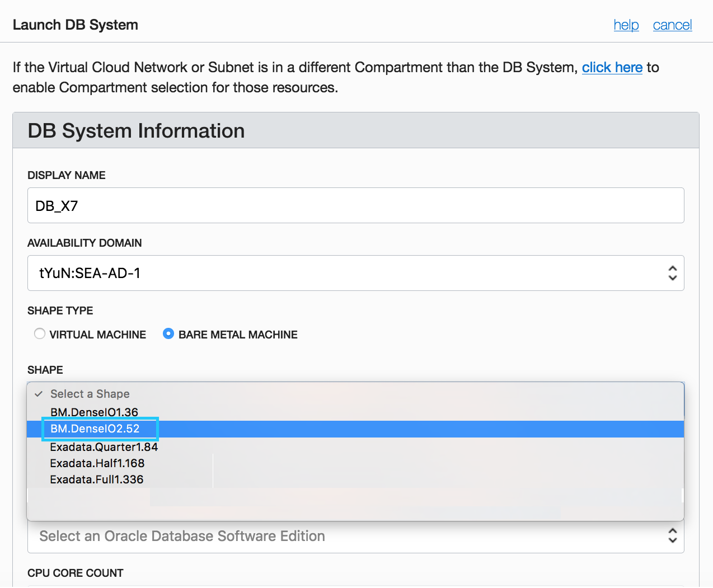The image size is (713, 588).
Task: Choose the 'Select a Shape' placeholder option
Action: point(90,394)
